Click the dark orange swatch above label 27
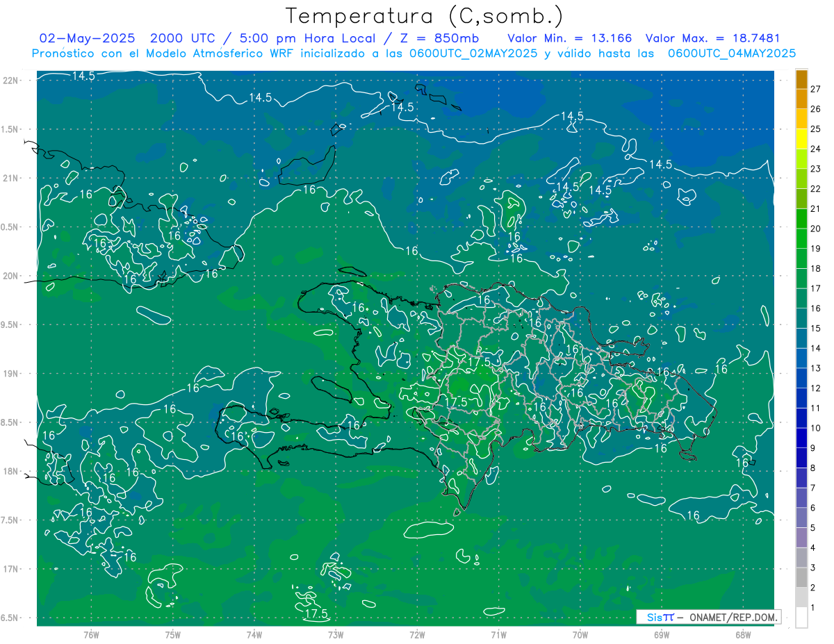Viewport: 834px width, 644px height. tap(801, 79)
